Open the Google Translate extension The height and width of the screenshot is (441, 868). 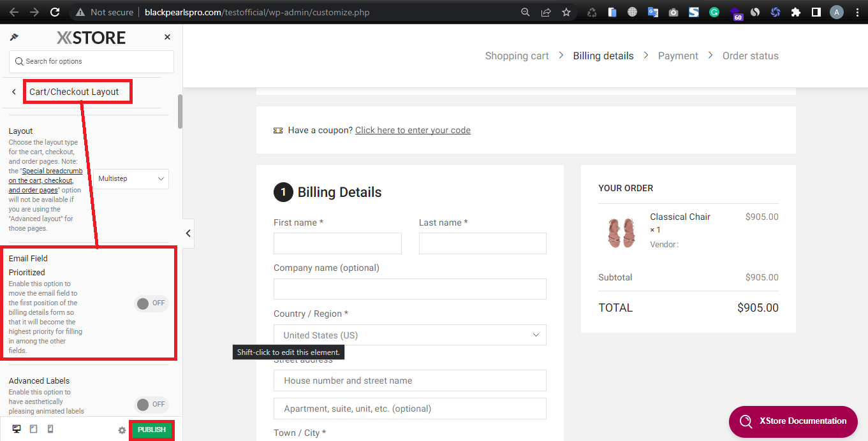click(653, 12)
